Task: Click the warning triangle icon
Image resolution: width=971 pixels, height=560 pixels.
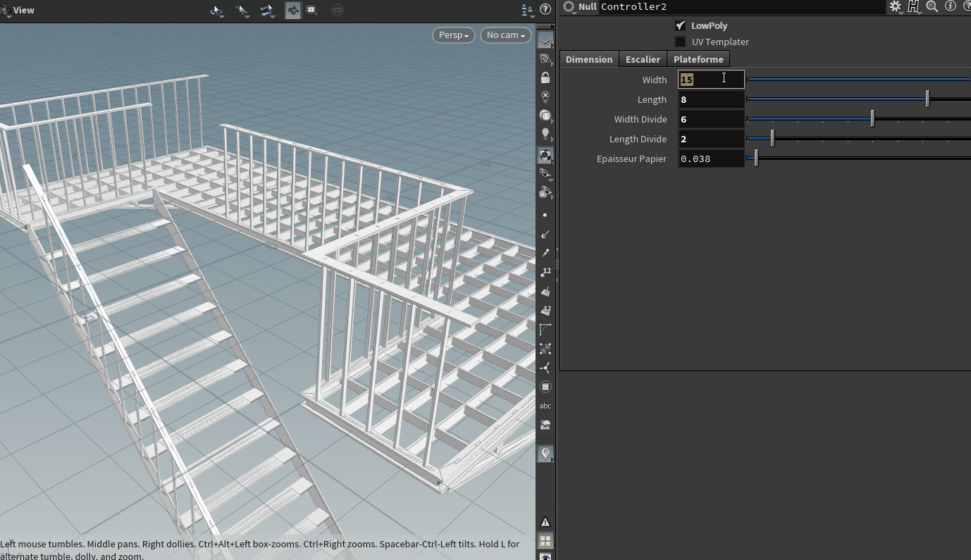Action: click(545, 522)
